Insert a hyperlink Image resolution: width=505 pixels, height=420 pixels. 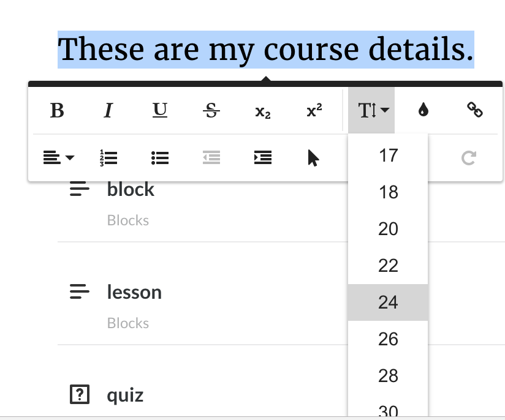(474, 110)
